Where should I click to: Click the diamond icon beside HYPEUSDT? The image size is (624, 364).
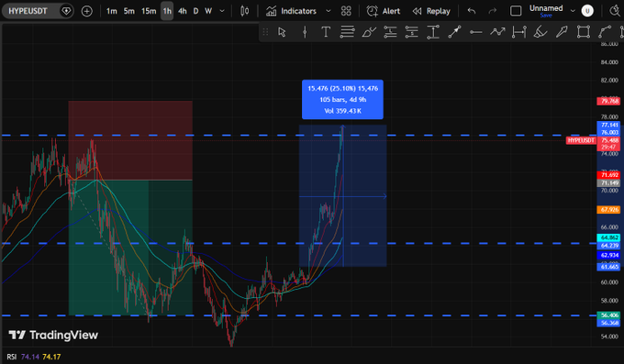pyautogui.click(x=66, y=11)
